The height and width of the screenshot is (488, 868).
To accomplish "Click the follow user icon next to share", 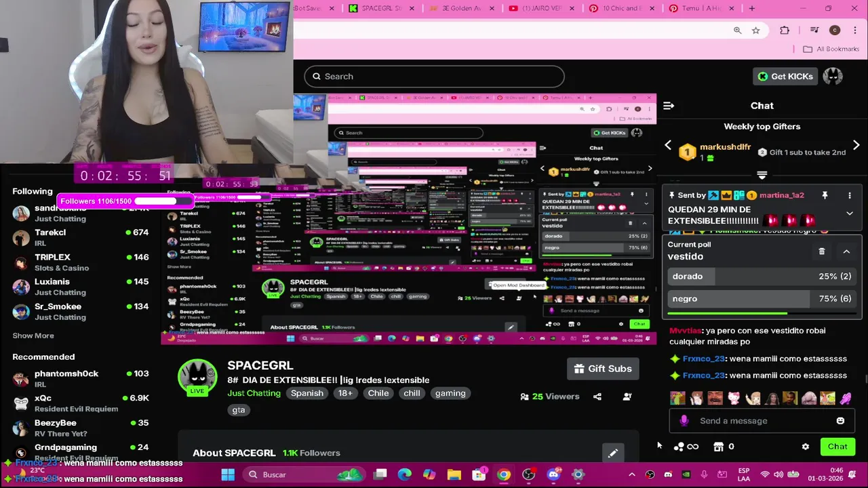I will pyautogui.click(x=627, y=396).
